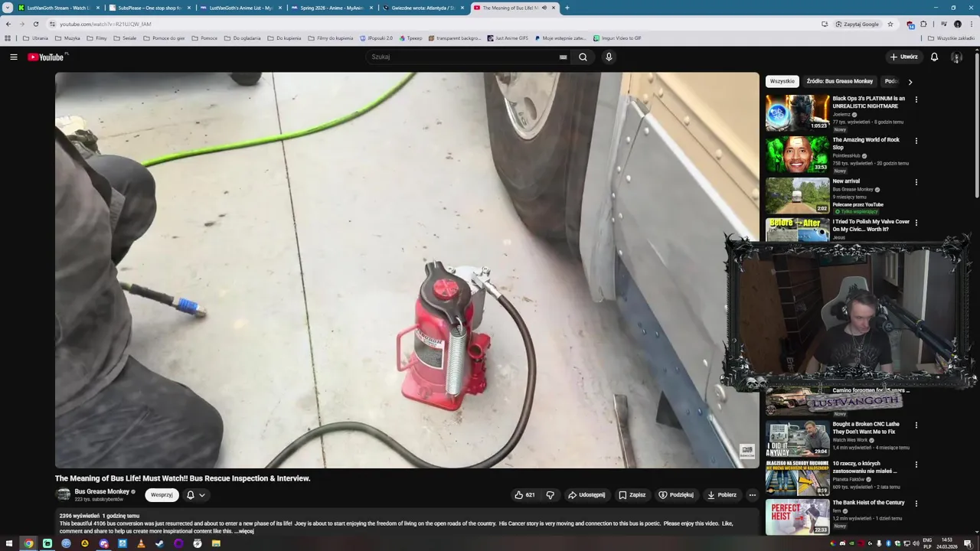Open 'Black Ops 3's PLATINUM' video thumbnail
This screenshot has width=980, height=551.
pos(797,112)
